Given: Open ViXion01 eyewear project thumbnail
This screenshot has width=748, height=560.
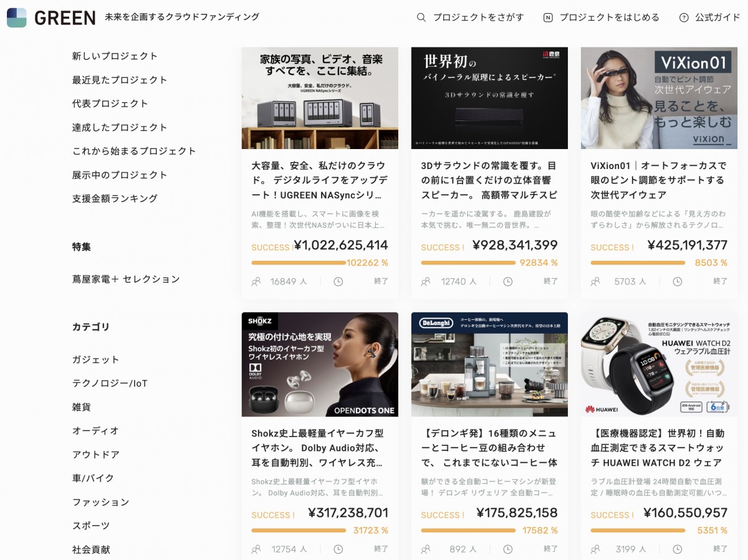Looking at the screenshot, I should tap(659, 98).
